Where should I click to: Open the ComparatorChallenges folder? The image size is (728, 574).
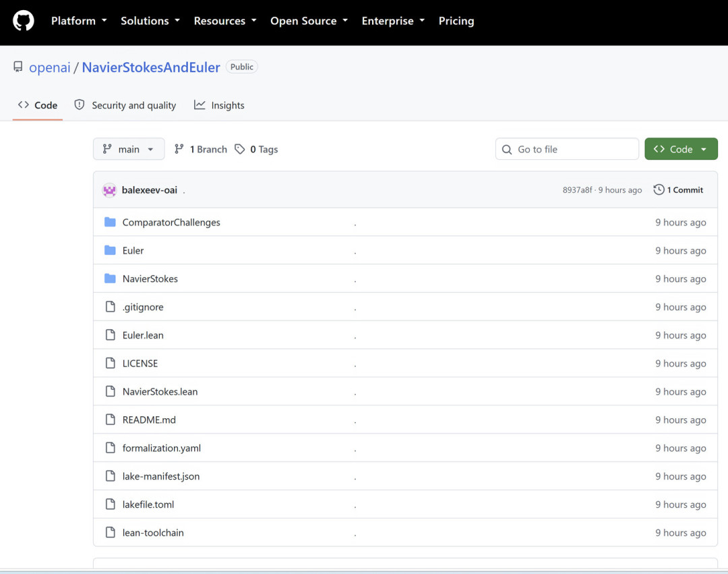(x=171, y=223)
